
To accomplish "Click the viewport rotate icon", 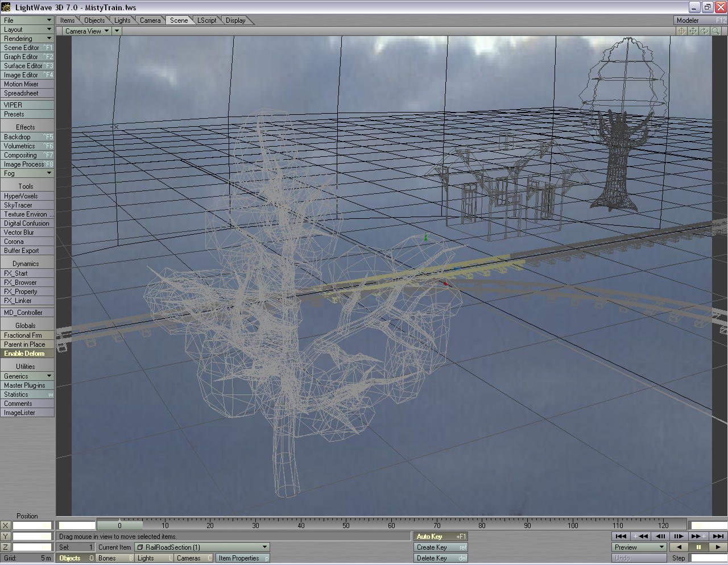I will coord(704,31).
